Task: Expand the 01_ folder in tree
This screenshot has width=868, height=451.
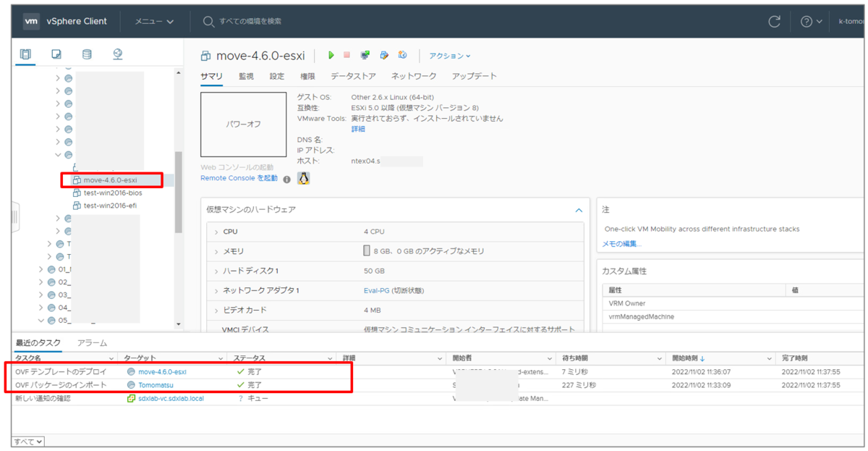Action: coord(41,269)
